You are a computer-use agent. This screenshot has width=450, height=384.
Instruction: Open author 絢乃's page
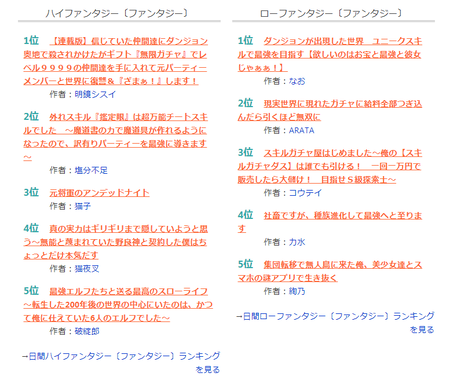pos(297,291)
